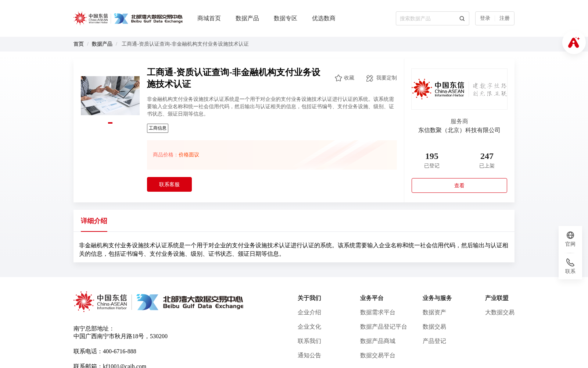588x368 pixels.
Task: Click the 注册 register link
Action: [x=505, y=18]
